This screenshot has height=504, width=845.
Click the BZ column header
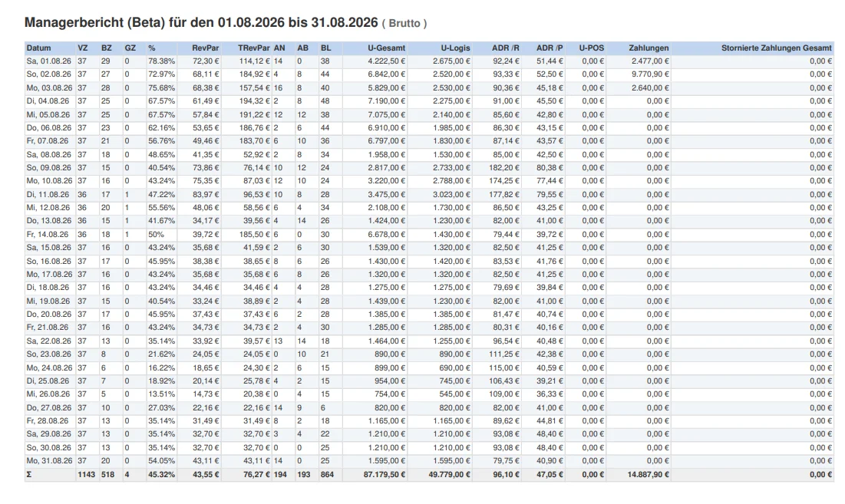(106, 48)
